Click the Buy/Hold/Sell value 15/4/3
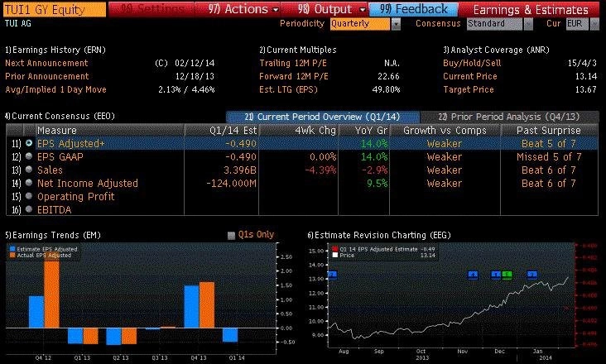 point(582,63)
